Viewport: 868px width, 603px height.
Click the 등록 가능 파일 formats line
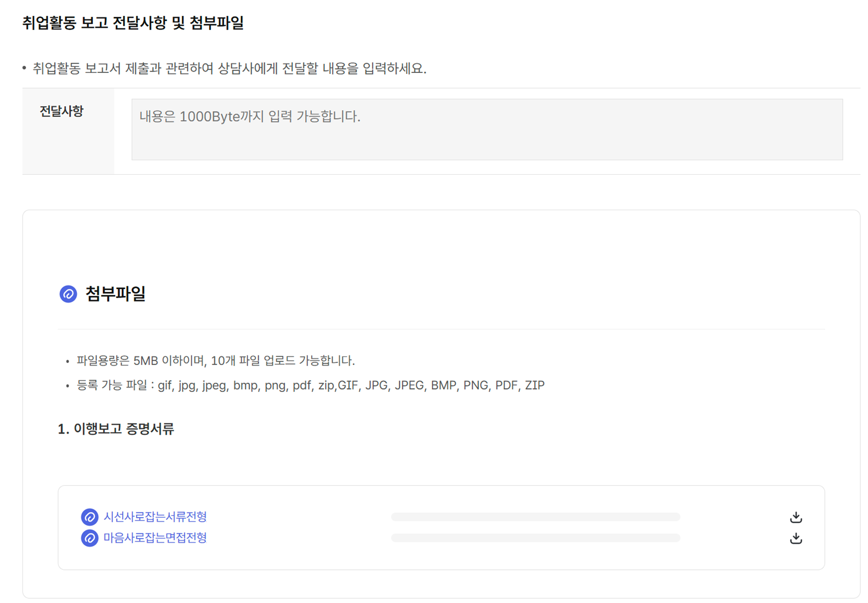[311, 385]
